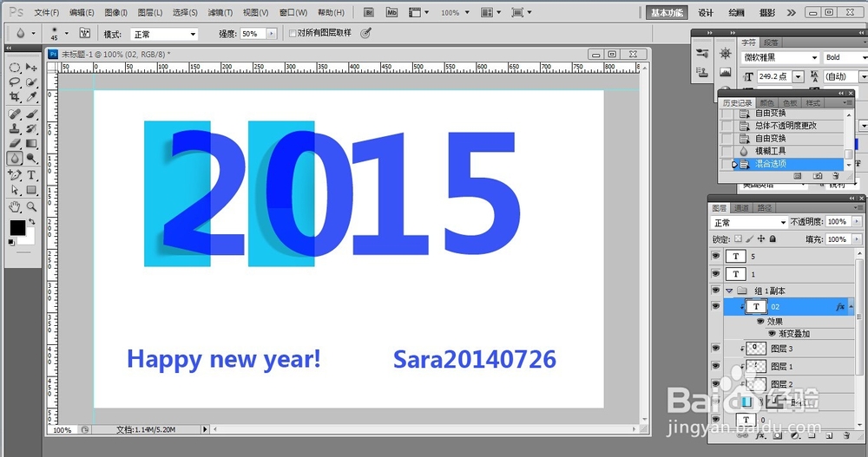Viewport: 868px width, 457px height.
Task: Hide the 02 text layer
Action: pos(716,306)
